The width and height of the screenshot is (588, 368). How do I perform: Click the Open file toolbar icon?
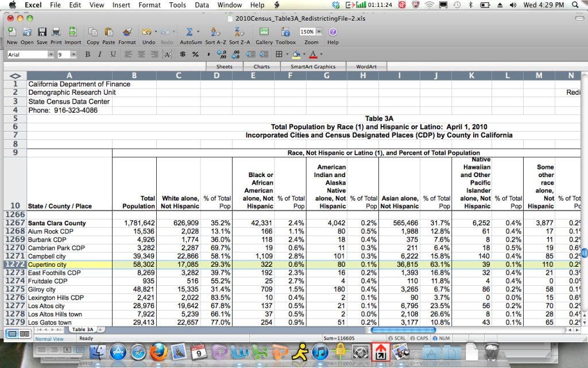click(x=27, y=32)
